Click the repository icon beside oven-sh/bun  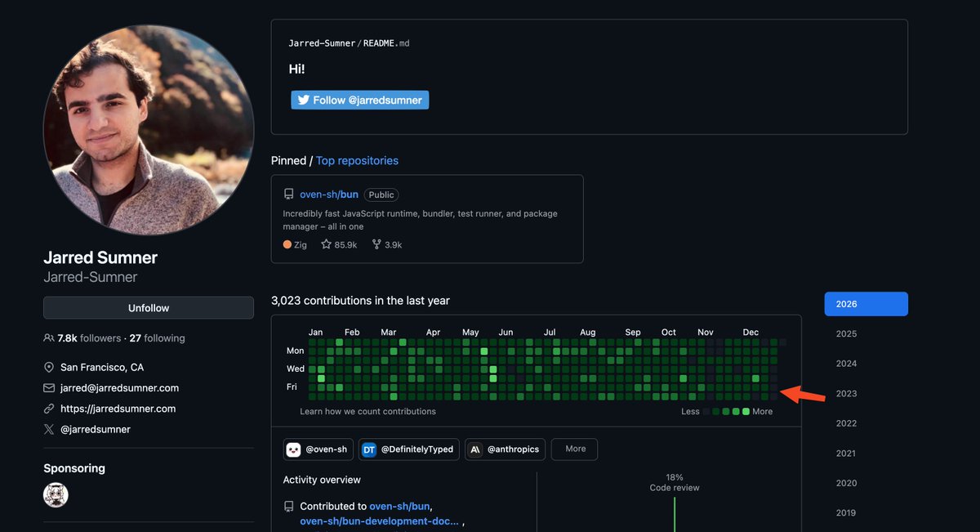pyautogui.click(x=288, y=194)
